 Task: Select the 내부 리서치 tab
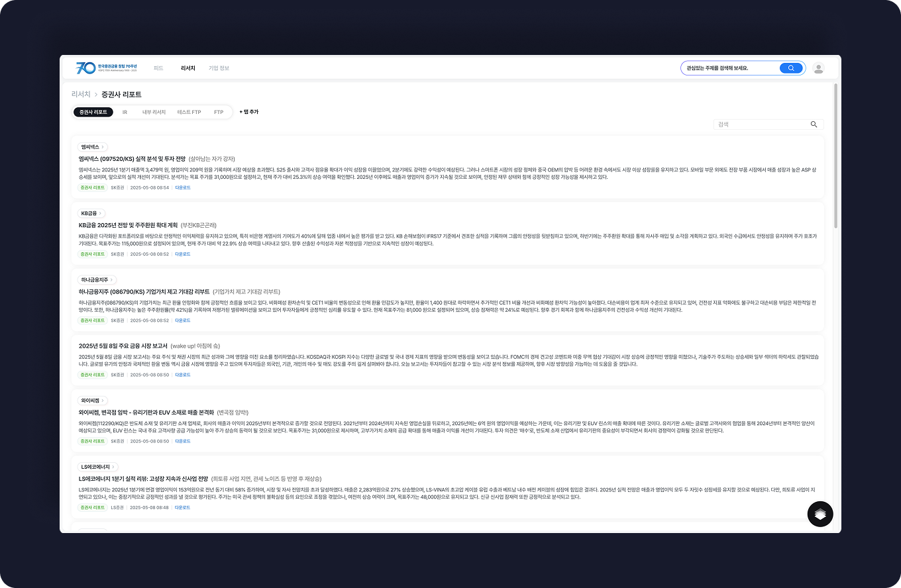click(154, 113)
